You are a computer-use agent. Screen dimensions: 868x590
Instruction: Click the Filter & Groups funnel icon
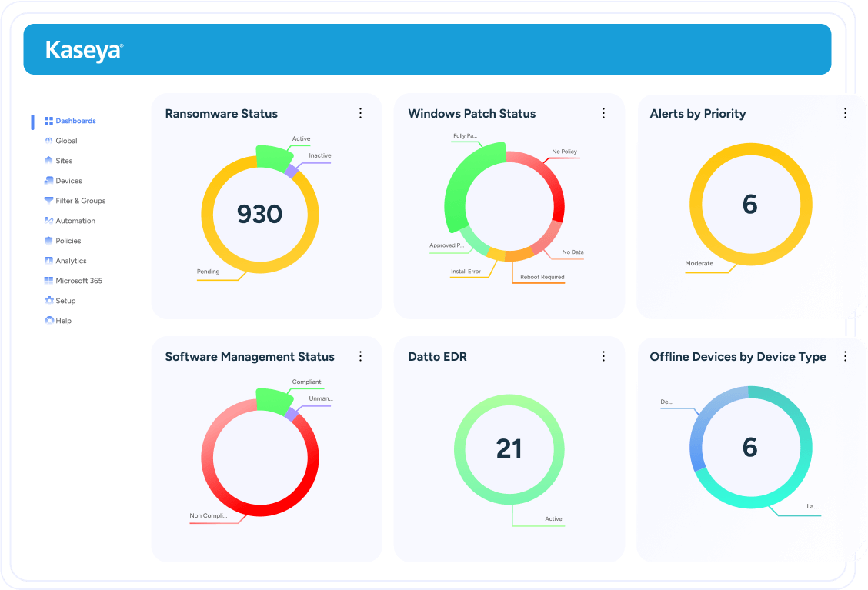pyautogui.click(x=48, y=201)
